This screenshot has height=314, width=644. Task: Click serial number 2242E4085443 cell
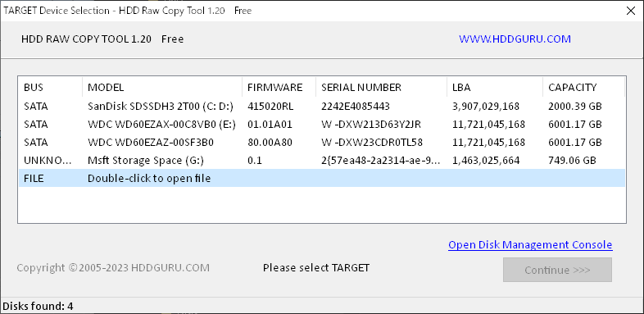(x=356, y=107)
